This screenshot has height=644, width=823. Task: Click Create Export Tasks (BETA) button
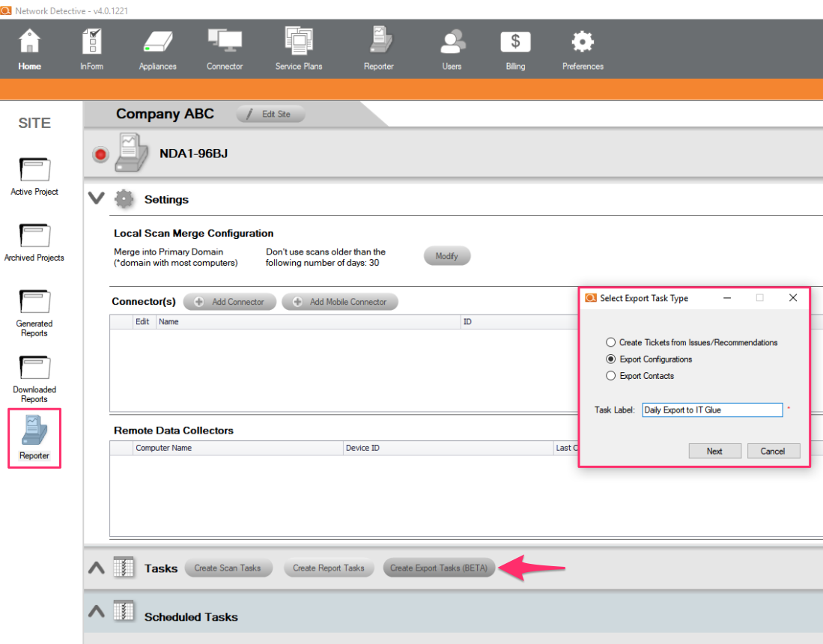click(x=439, y=568)
